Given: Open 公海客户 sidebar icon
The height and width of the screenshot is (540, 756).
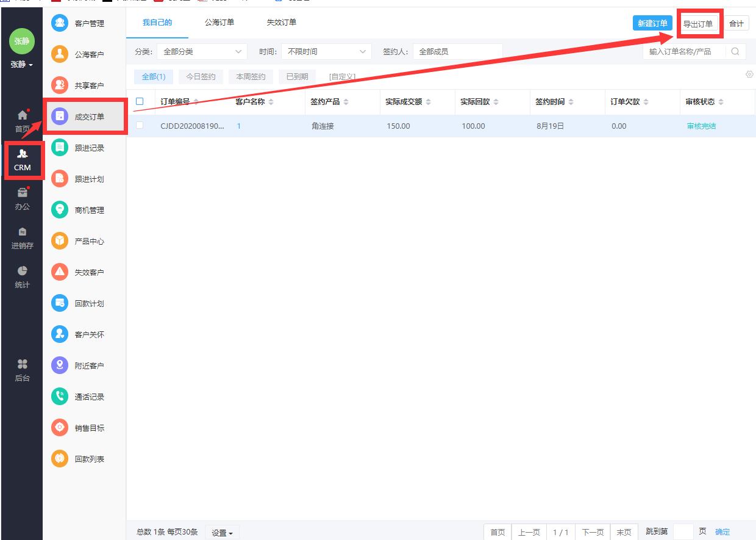Looking at the screenshot, I should [x=60, y=54].
